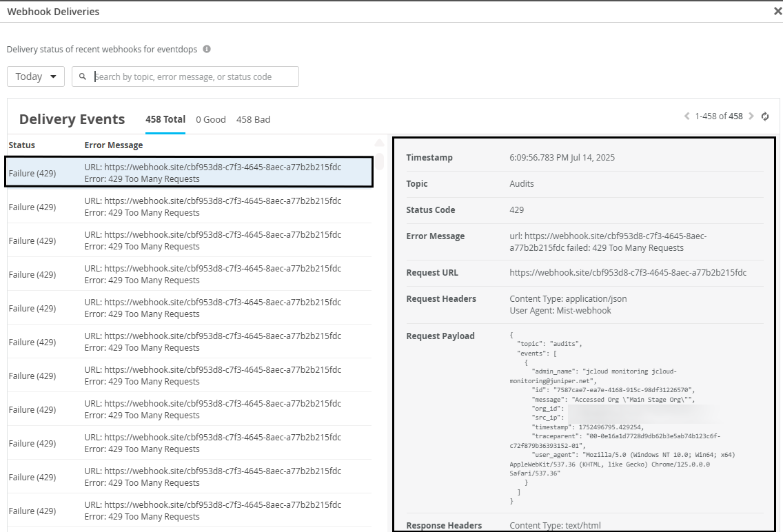Switch to the 458 Total tab
Image resolution: width=783 pixels, height=532 pixels.
(165, 119)
